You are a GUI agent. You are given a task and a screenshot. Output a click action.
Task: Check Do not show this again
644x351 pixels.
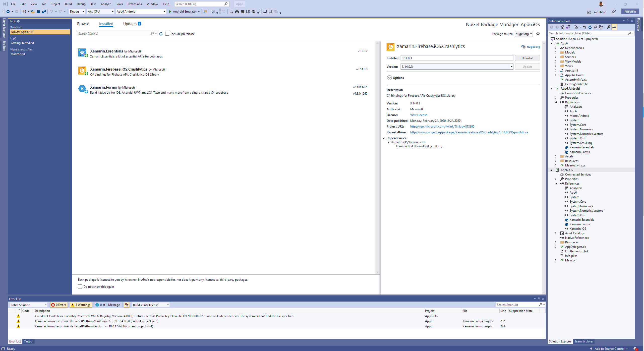coord(80,286)
